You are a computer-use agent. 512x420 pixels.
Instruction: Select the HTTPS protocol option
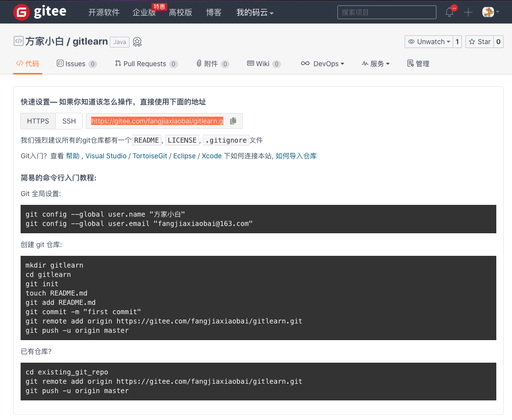[x=38, y=121]
